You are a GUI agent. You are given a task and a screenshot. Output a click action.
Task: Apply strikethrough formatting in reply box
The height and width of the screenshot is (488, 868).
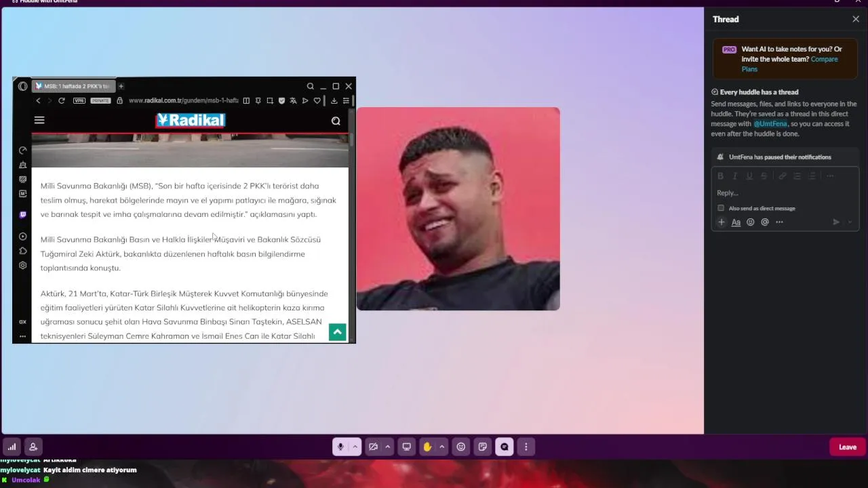pos(764,176)
